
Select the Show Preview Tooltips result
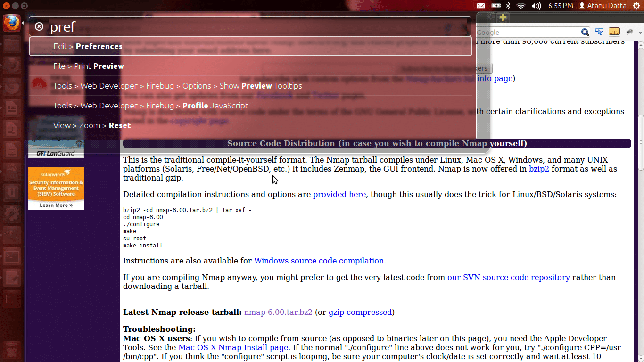250,86
